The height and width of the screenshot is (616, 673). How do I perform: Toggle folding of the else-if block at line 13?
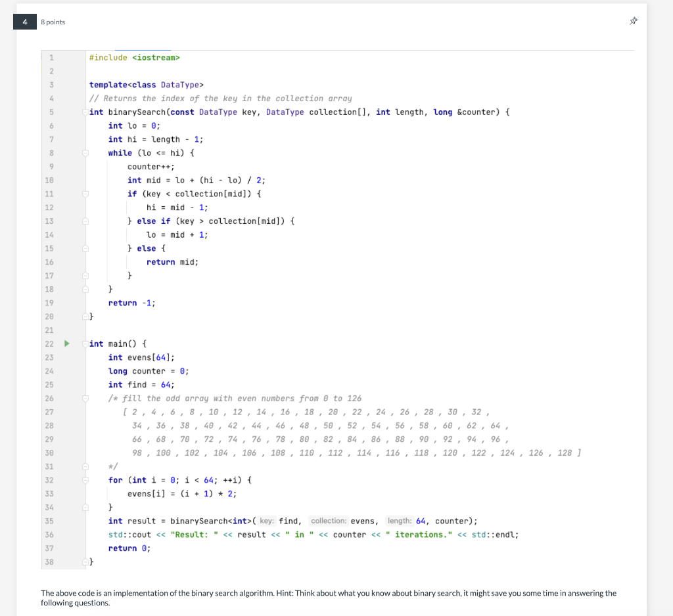pyautogui.click(x=84, y=221)
